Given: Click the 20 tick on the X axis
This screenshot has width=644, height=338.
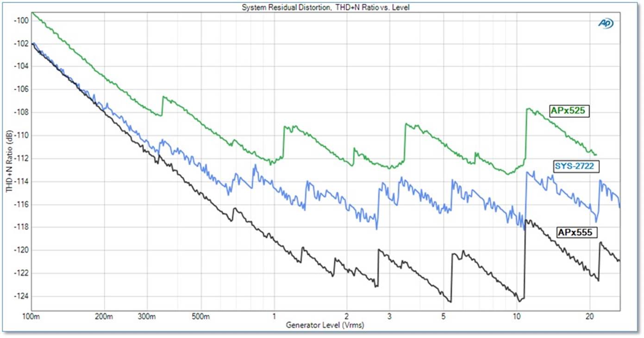Looking at the screenshot, I should point(589,317).
